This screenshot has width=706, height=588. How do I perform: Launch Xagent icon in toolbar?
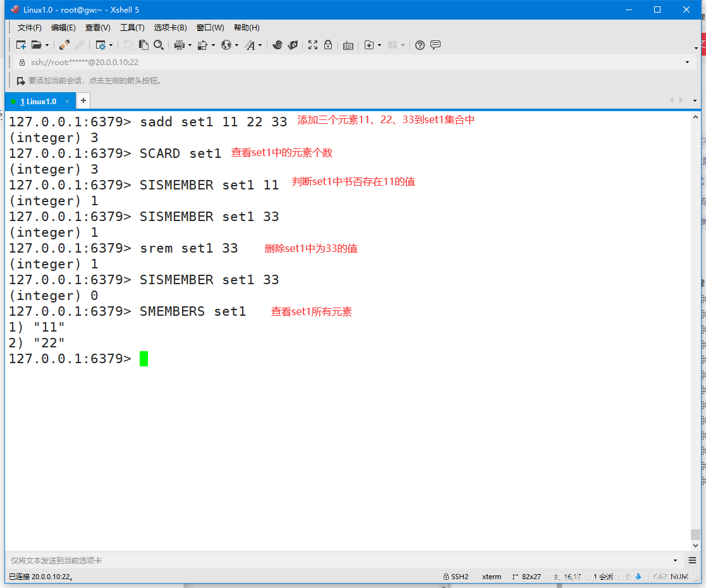[x=293, y=45]
